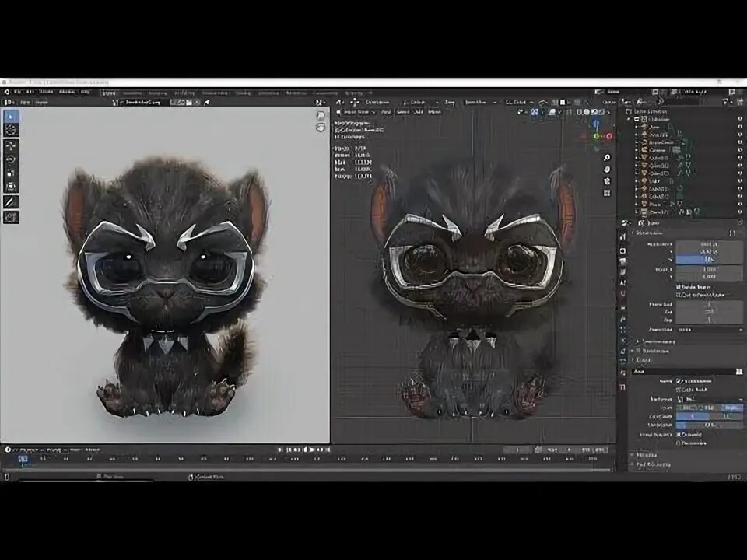Viewport: 747px width, 560px height.
Task: Click the green Y axis on navigation gizmo
Action: 596,136
